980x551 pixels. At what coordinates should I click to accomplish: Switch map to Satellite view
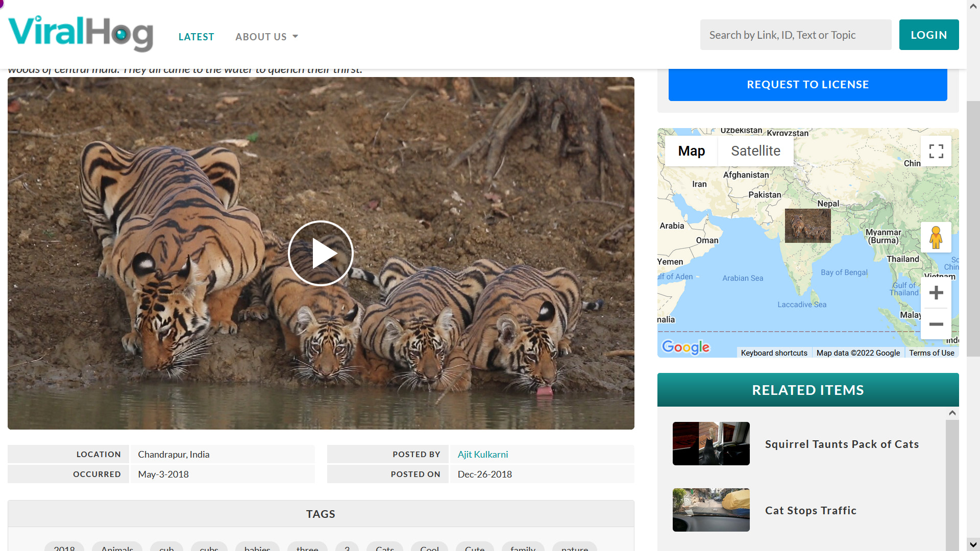(x=755, y=151)
